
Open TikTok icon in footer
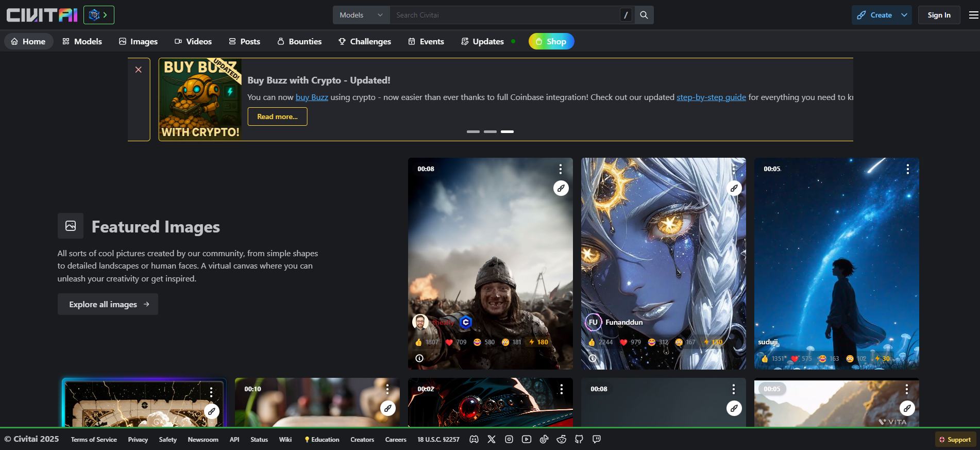pos(544,439)
